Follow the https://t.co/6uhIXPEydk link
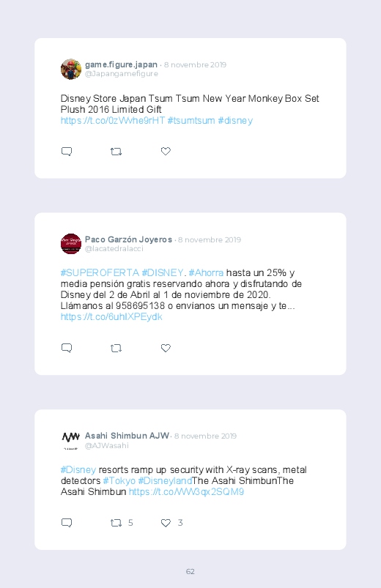The width and height of the screenshot is (381, 588). pos(111,317)
